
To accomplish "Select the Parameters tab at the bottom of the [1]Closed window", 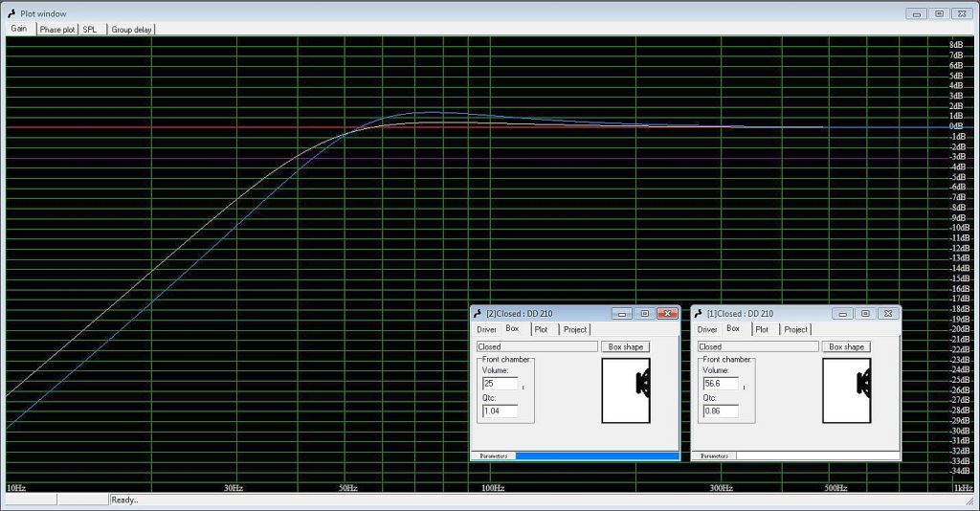I will coord(714,456).
